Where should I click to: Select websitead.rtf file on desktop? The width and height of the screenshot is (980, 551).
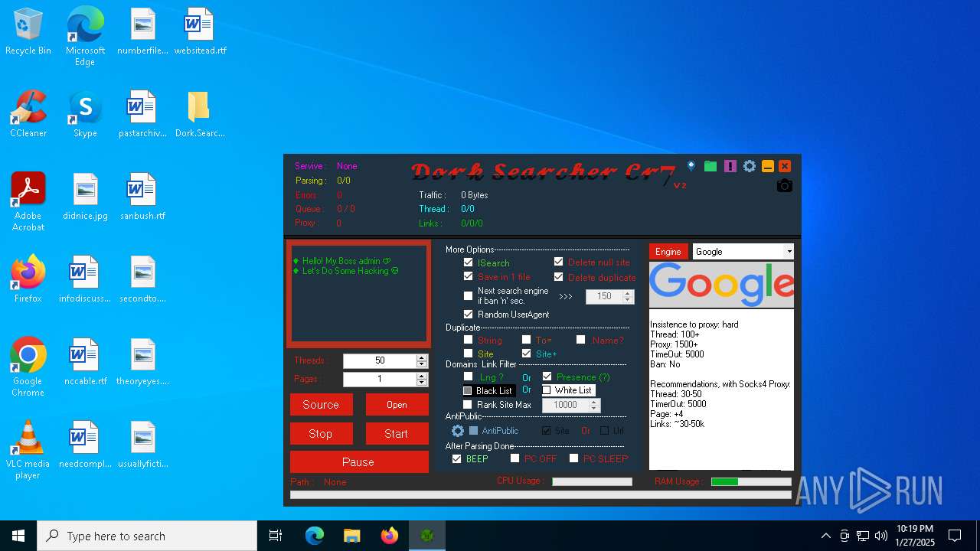tap(200, 32)
